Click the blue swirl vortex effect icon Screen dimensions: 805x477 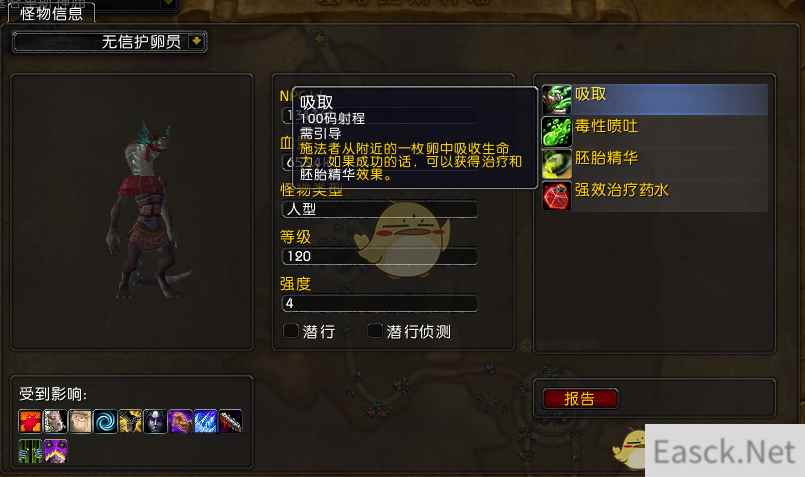tap(106, 422)
